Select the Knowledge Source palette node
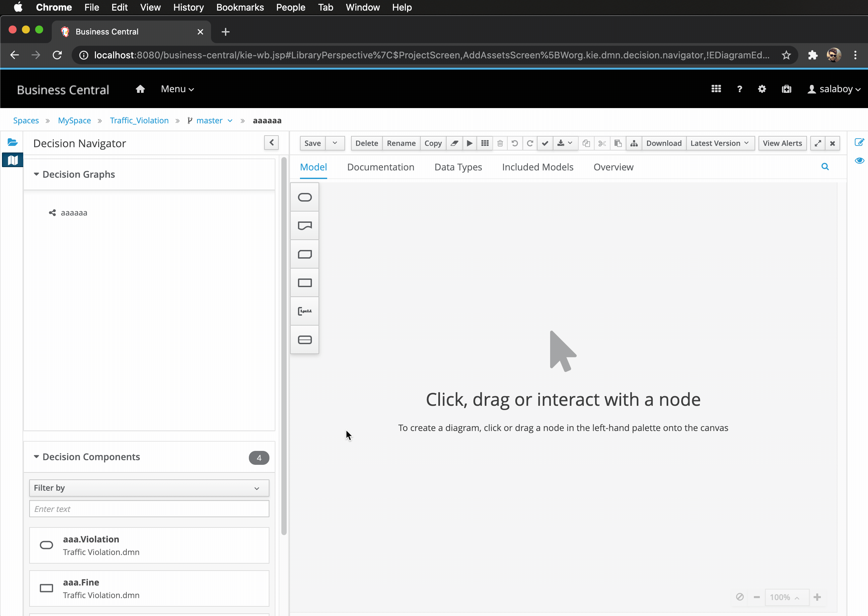 coord(304,226)
